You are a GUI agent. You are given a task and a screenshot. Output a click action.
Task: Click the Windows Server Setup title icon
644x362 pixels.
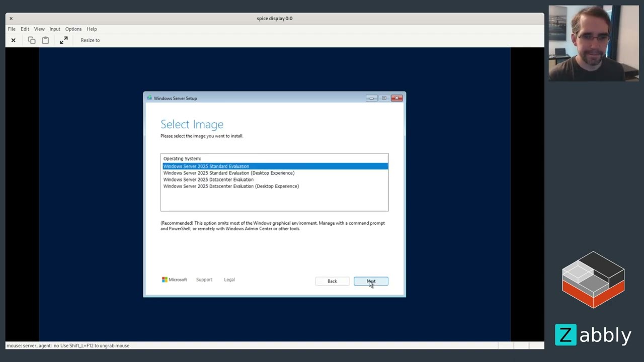[149, 98]
